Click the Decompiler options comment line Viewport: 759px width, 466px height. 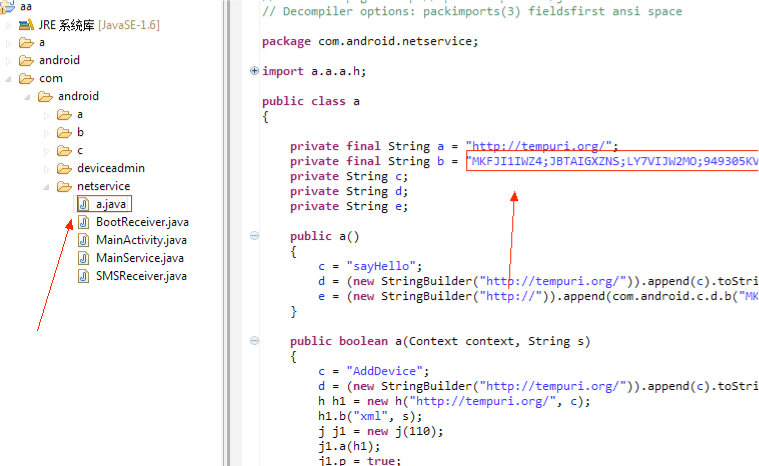(472, 12)
